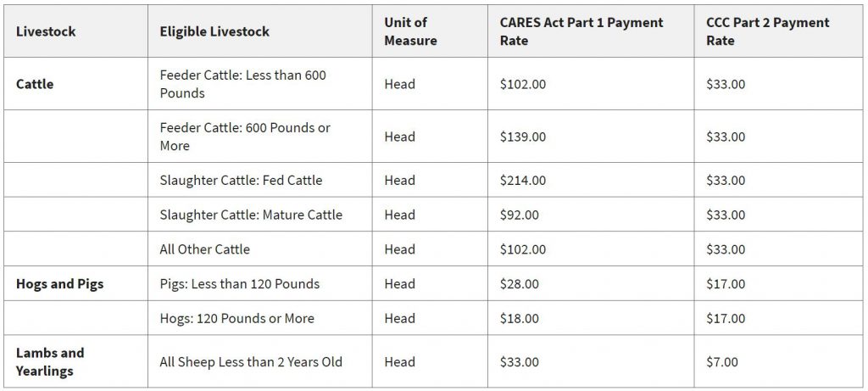Select the Lambs and Yearlings category cell
Screen dimensions: 868x391
(x=50, y=361)
